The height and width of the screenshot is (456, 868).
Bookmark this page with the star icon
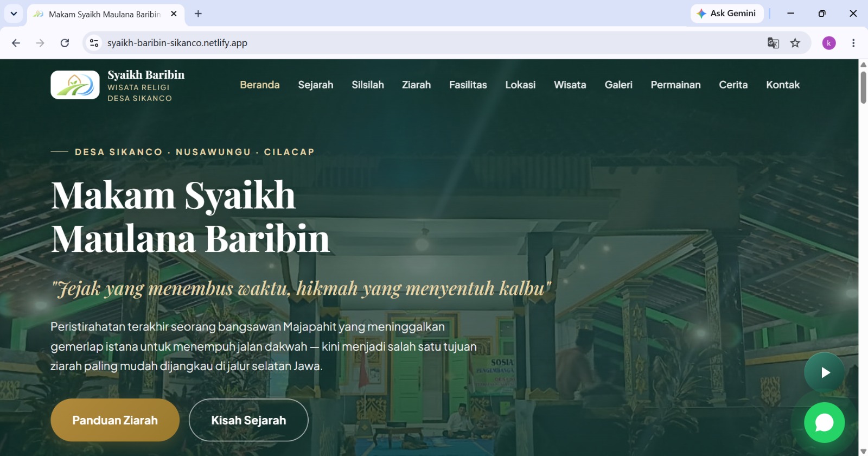(x=795, y=43)
